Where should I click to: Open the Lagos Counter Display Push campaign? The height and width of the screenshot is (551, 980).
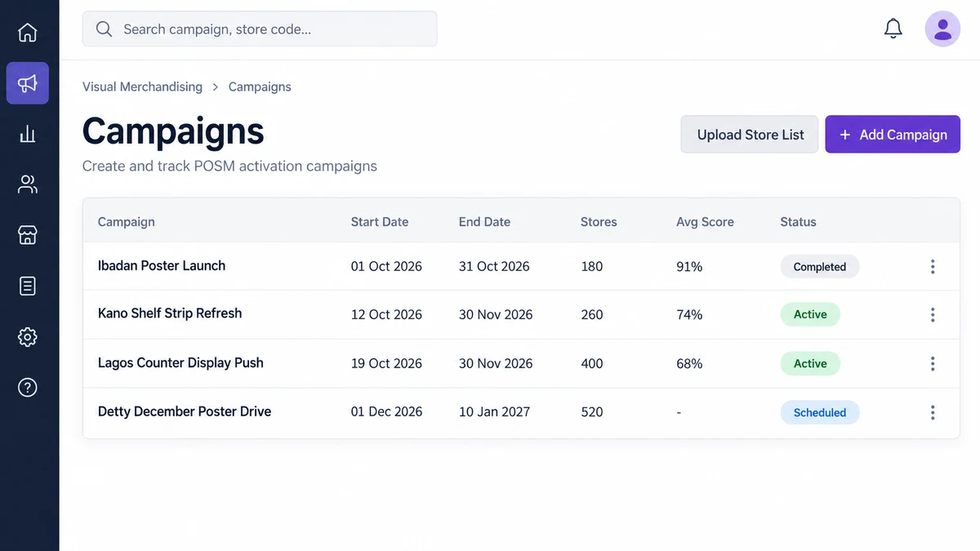(x=180, y=362)
